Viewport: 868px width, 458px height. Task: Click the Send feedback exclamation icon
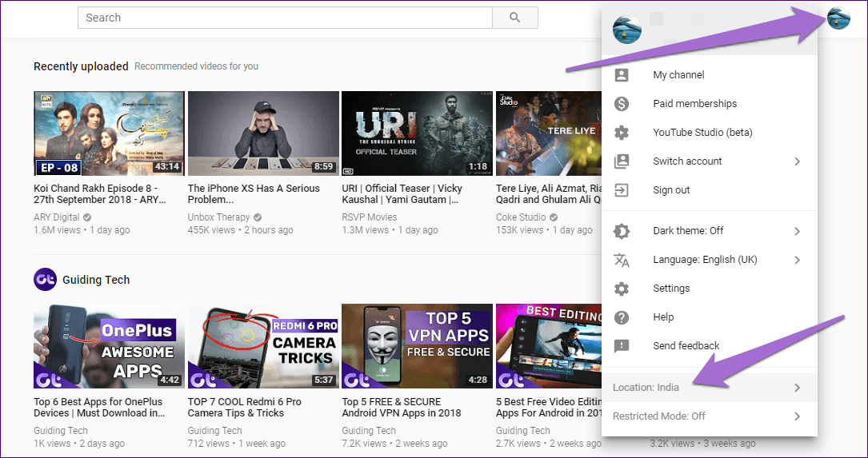622,346
